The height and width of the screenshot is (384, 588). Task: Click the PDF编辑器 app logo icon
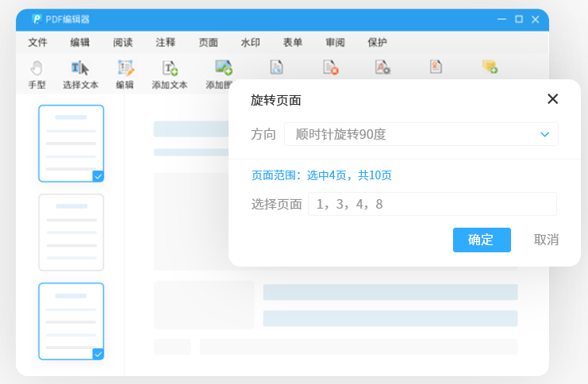(37, 19)
